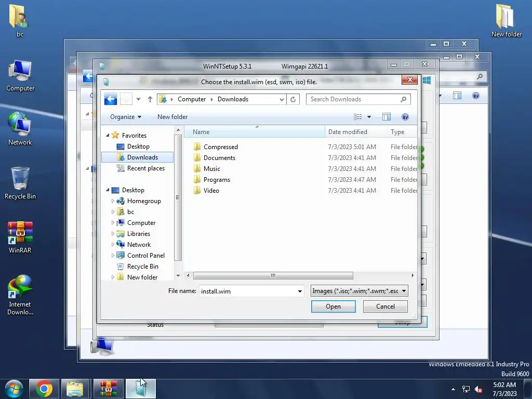
Task: Go back using the dialog's blue back arrow
Action: pyautogui.click(x=110, y=99)
